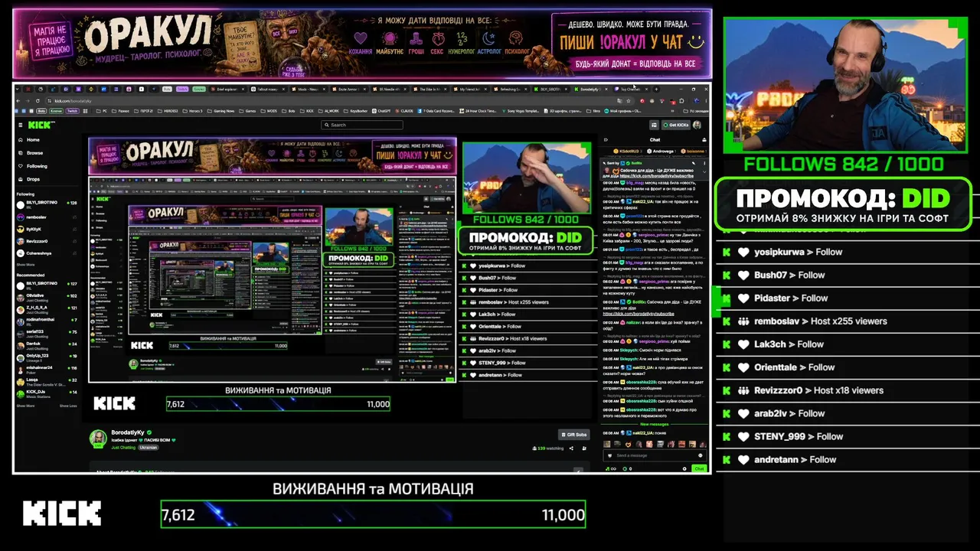
Task: Click the Send a message chat field
Action: (655, 455)
